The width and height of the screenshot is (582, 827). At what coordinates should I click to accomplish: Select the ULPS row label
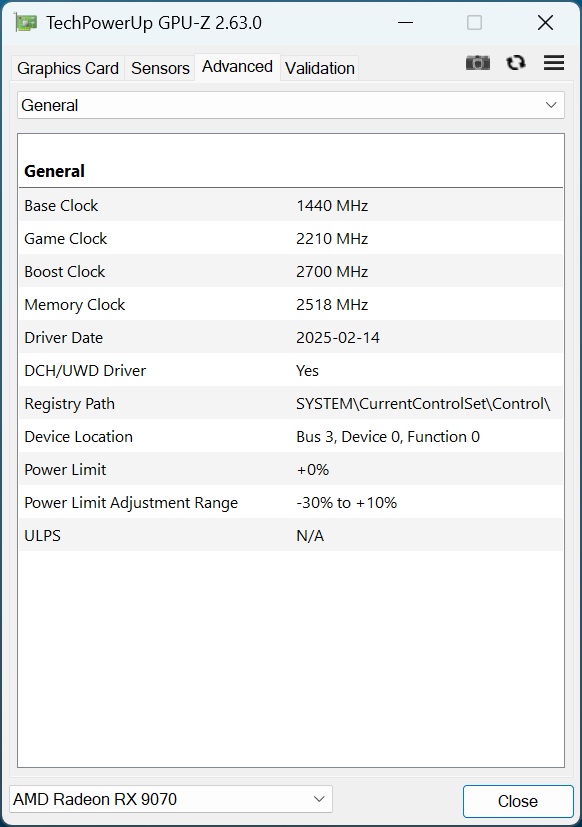(42, 536)
